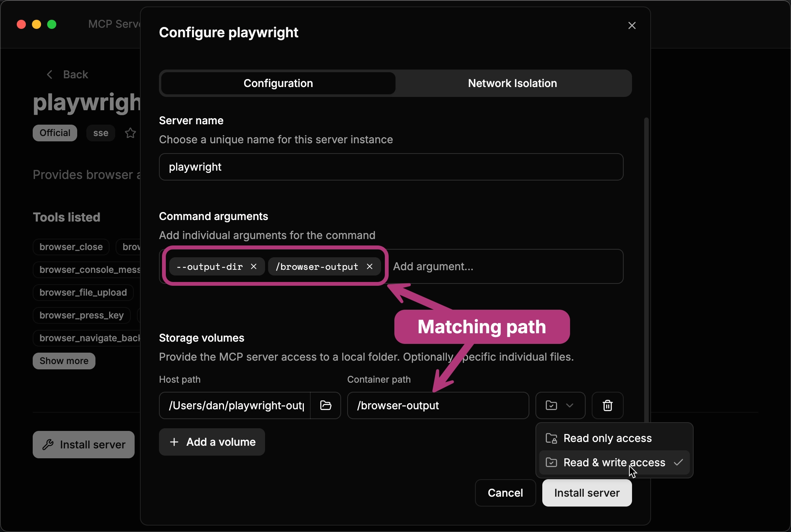The image size is (791, 532).
Task: Remove the --output-dir argument chip
Action: [254, 266]
